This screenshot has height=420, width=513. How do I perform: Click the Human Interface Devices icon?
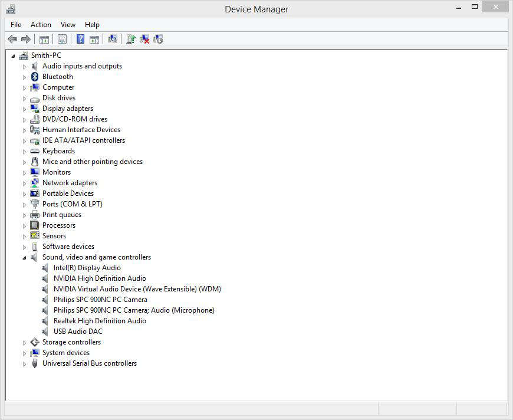point(35,130)
